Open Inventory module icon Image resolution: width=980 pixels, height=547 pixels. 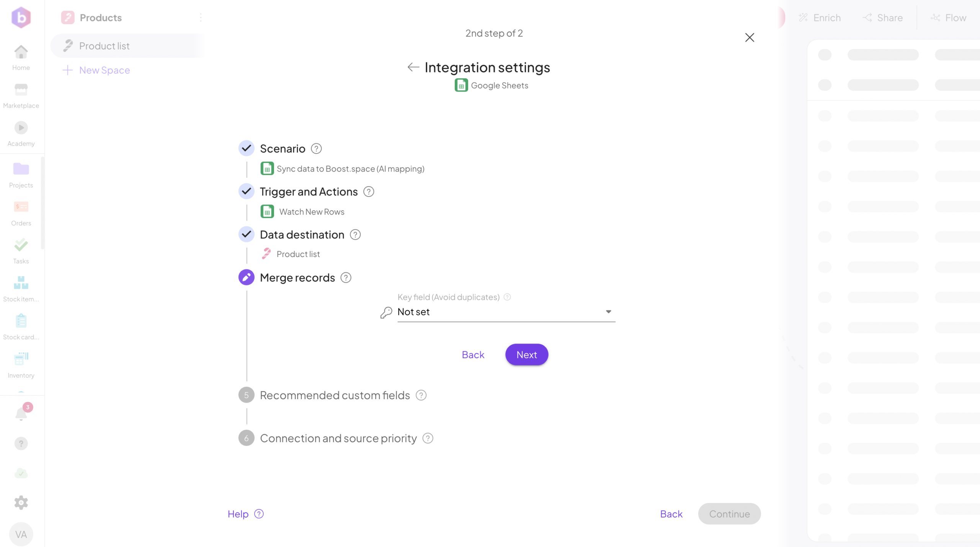click(21, 359)
